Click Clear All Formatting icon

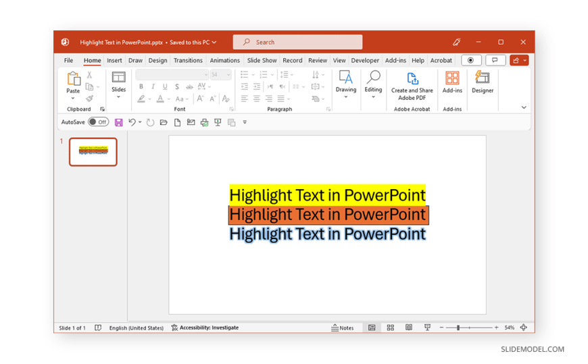[x=225, y=99]
